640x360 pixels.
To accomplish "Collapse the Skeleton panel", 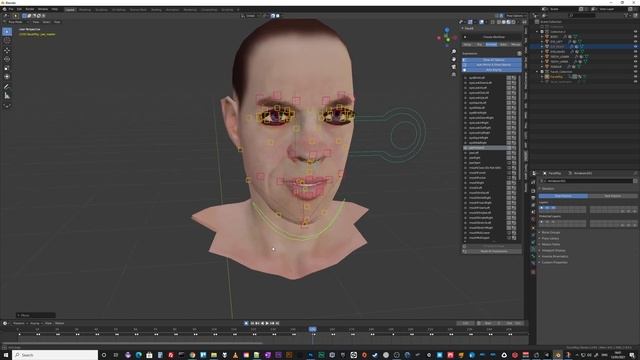I will [x=548, y=189].
